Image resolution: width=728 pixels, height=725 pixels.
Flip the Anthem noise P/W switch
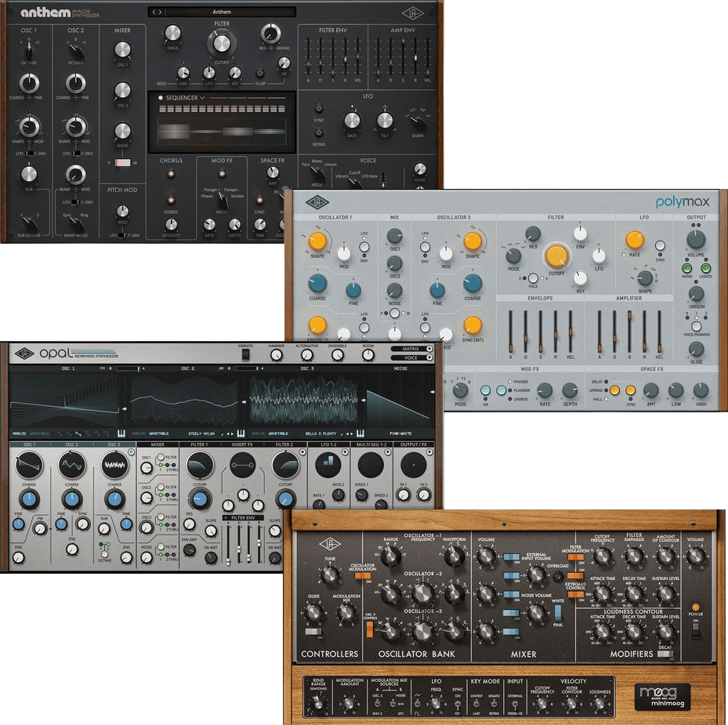(x=122, y=162)
